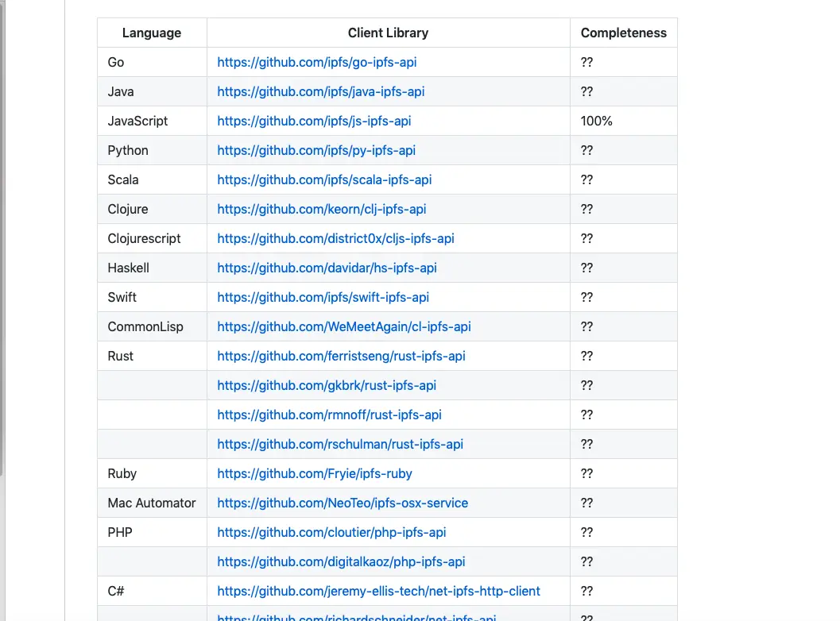Open the scala-ipfs-api link

pyautogui.click(x=324, y=179)
